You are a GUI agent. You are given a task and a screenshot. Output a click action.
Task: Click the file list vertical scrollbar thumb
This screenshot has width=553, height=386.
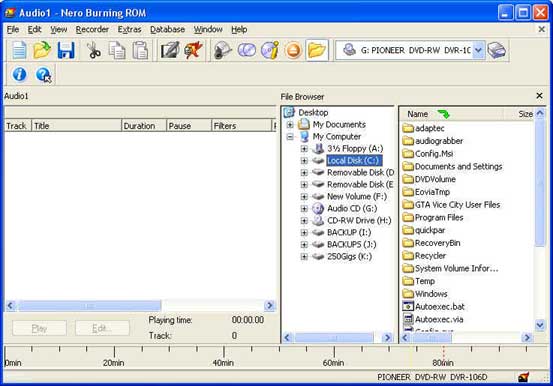tap(540, 183)
